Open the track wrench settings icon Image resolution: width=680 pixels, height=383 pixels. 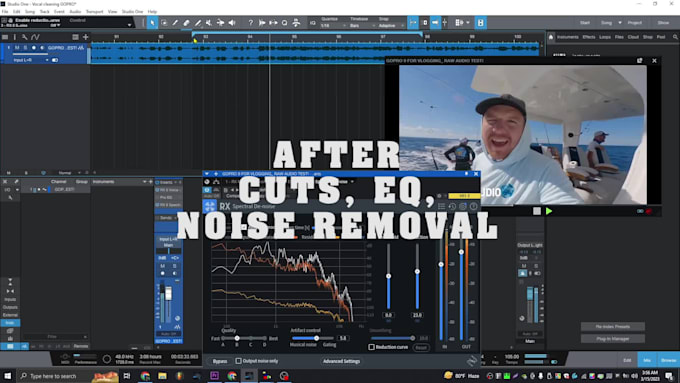click(25, 37)
